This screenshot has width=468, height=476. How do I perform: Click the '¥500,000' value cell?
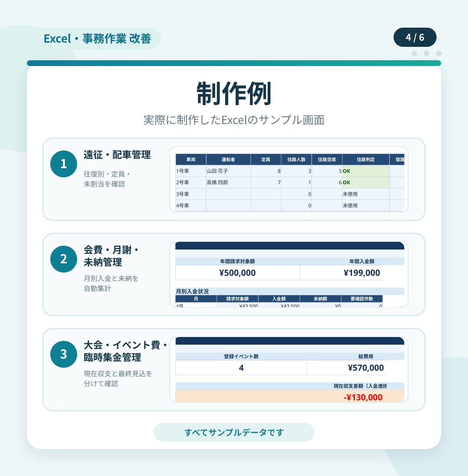pos(237,273)
